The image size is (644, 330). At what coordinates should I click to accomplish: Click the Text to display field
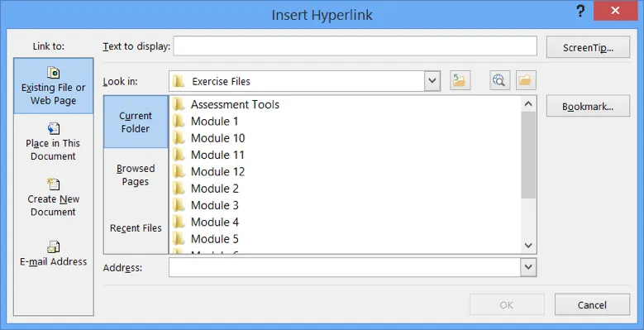pyautogui.click(x=355, y=46)
